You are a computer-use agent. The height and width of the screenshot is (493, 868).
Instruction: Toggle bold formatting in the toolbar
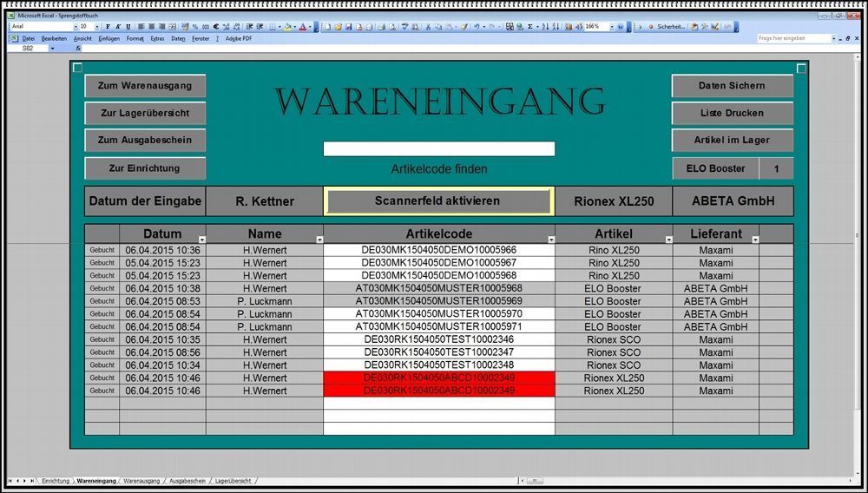tap(108, 27)
